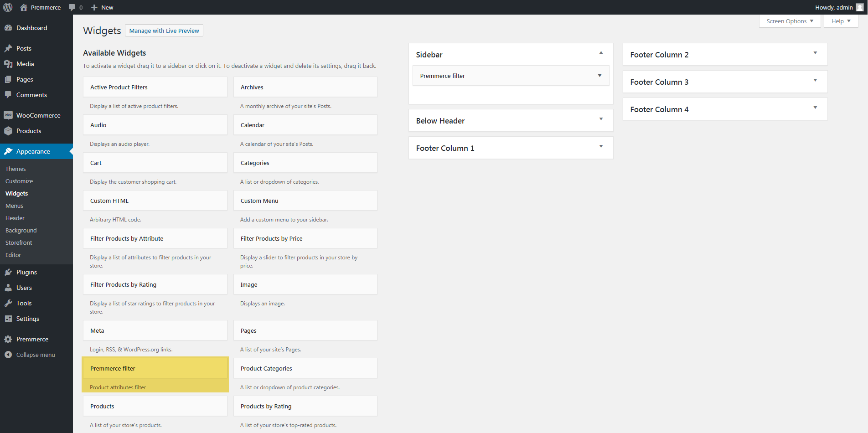Open the Themes submenu item

(15, 169)
